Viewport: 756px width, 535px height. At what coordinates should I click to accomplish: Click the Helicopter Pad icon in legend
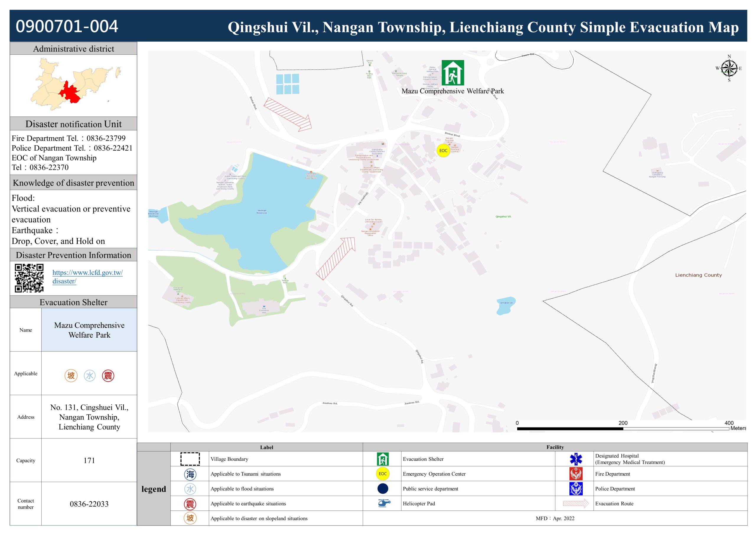[384, 503]
